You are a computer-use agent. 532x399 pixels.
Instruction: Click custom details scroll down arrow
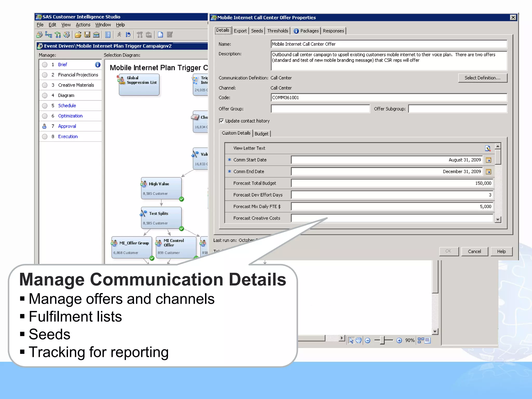[x=498, y=220]
